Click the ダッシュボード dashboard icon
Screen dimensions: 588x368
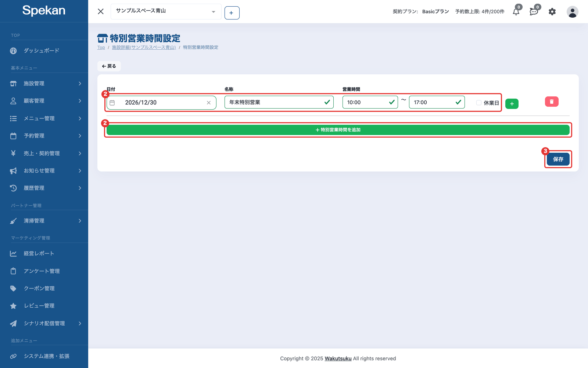pos(13,51)
